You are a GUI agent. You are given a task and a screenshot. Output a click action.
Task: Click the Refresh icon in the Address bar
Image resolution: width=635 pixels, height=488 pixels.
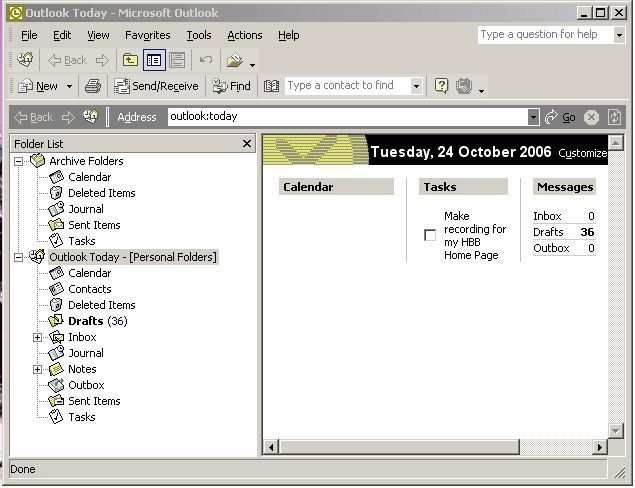(615, 117)
